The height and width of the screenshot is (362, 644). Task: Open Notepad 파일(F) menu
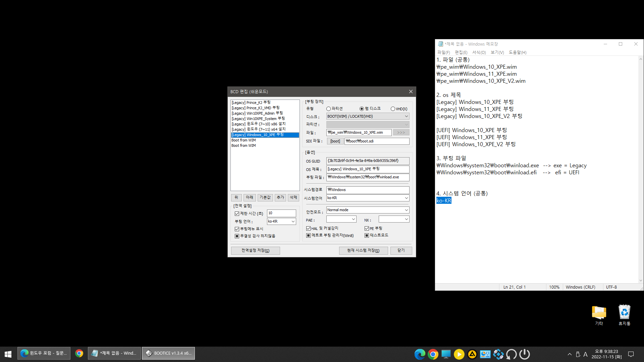pyautogui.click(x=443, y=52)
